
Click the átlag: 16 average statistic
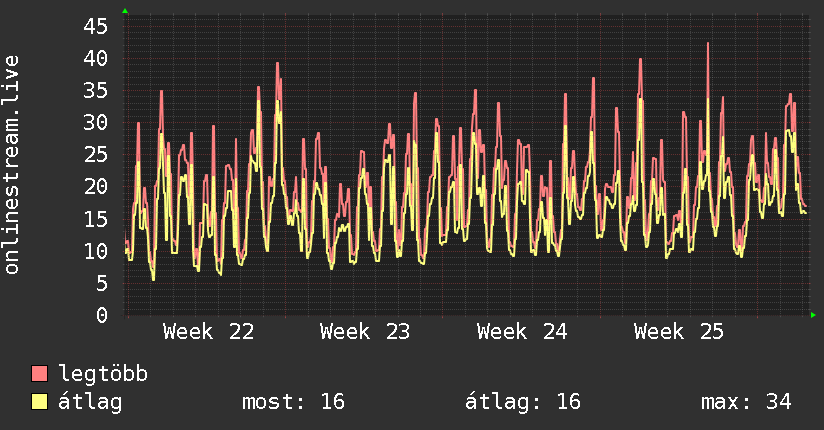523,402
